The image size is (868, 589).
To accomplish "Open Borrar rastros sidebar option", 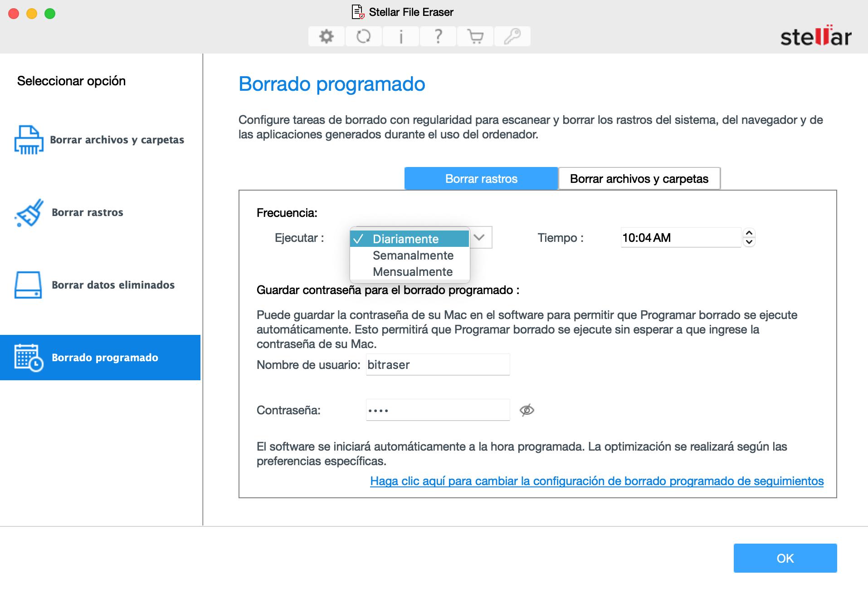I will pos(100,212).
